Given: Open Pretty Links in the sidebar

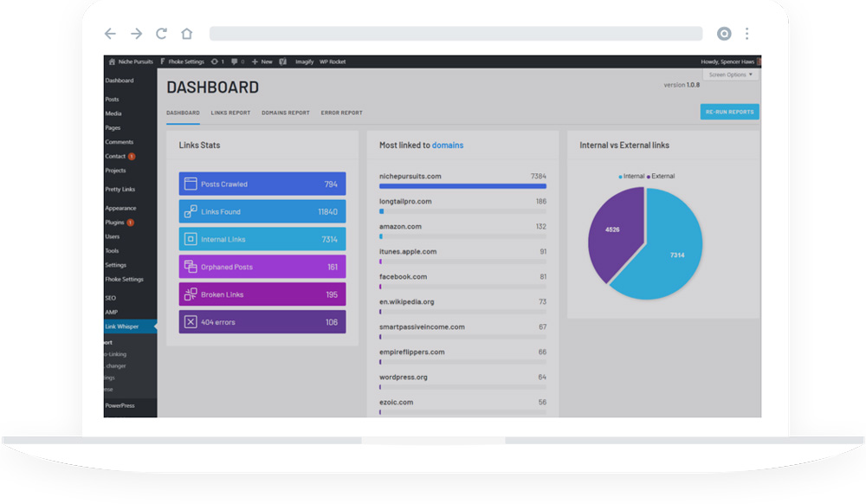Looking at the screenshot, I should coord(120,189).
